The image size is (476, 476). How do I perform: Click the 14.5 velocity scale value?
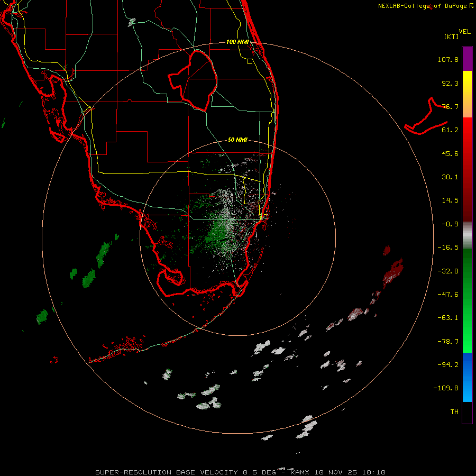point(450,200)
